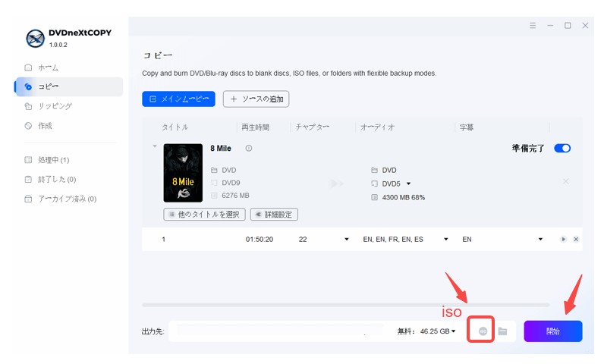
Task: Click the DVDneXtCOPY logo icon
Action: 35,39
